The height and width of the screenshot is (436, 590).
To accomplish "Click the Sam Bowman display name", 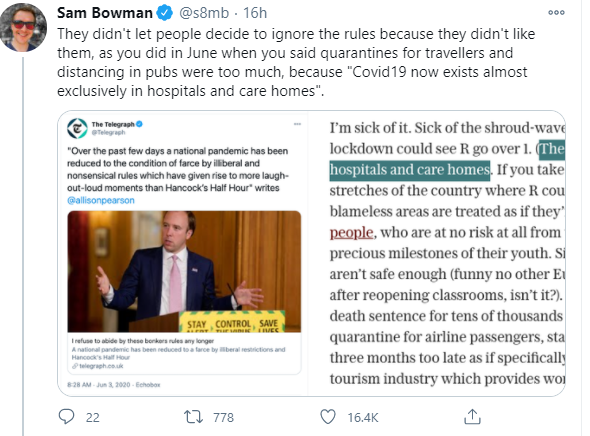I will pos(105,13).
